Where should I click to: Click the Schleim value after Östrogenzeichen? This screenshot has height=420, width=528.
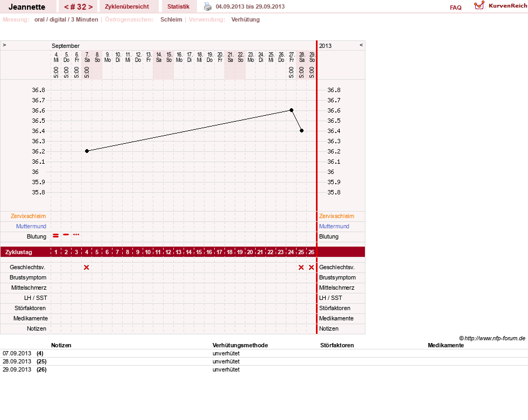[171, 19]
